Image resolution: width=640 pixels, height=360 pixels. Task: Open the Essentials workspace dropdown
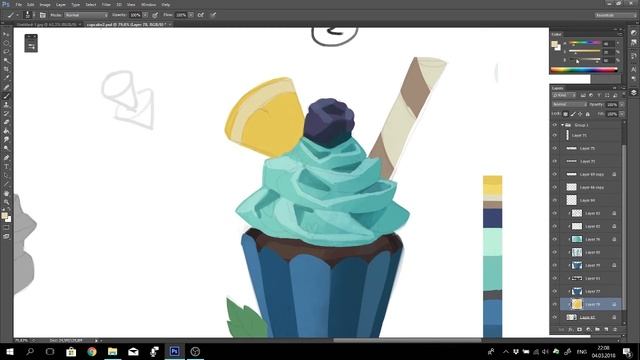(615, 15)
